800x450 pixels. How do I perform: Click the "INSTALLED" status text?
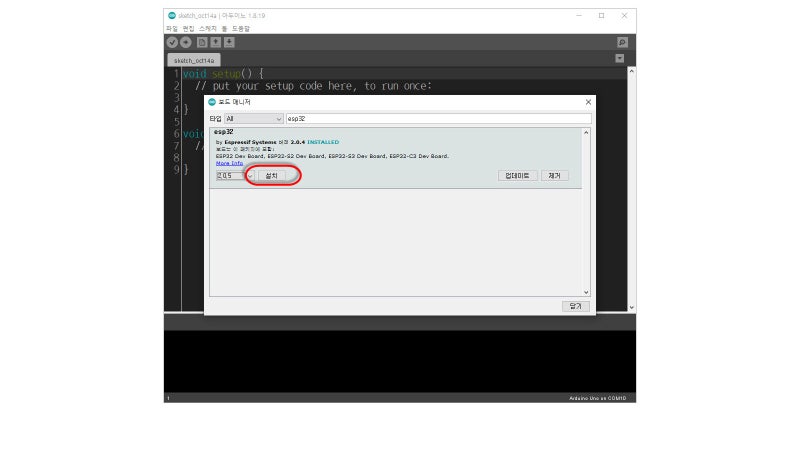click(323, 142)
